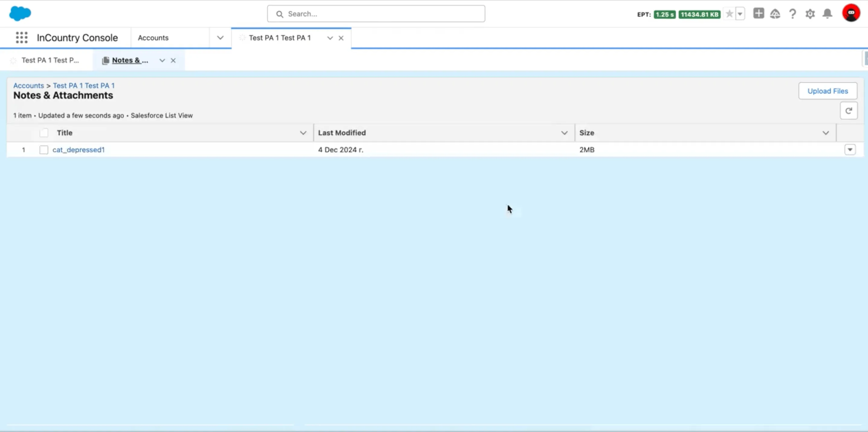The height and width of the screenshot is (432, 868).
Task: Click in the global Search field
Action: point(376,14)
